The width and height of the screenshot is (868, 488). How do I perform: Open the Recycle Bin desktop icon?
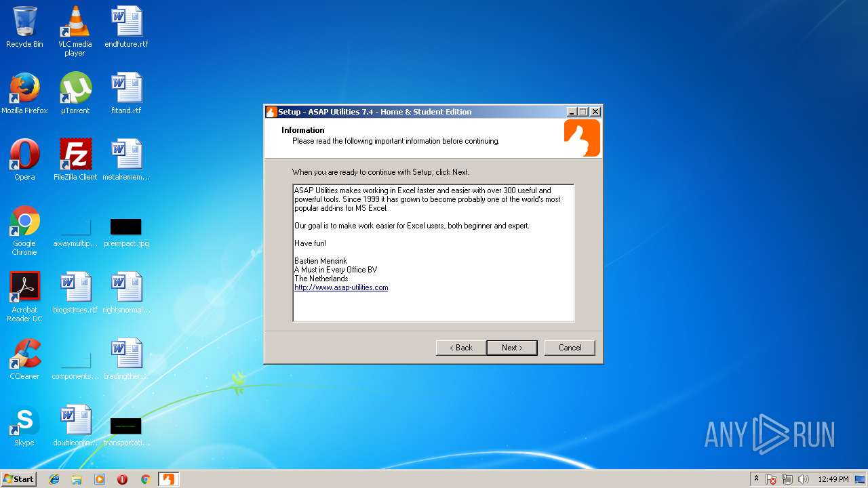(x=24, y=27)
